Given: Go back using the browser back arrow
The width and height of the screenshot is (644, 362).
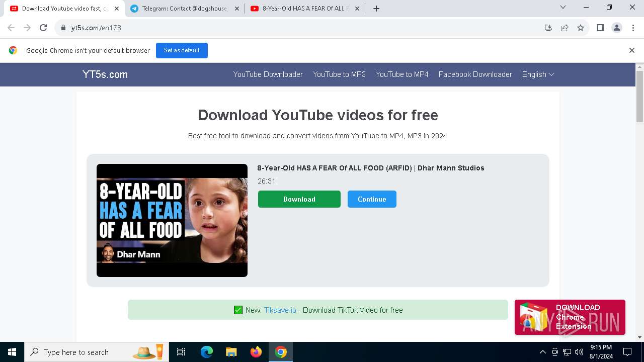Looking at the screenshot, I should 11,28.
